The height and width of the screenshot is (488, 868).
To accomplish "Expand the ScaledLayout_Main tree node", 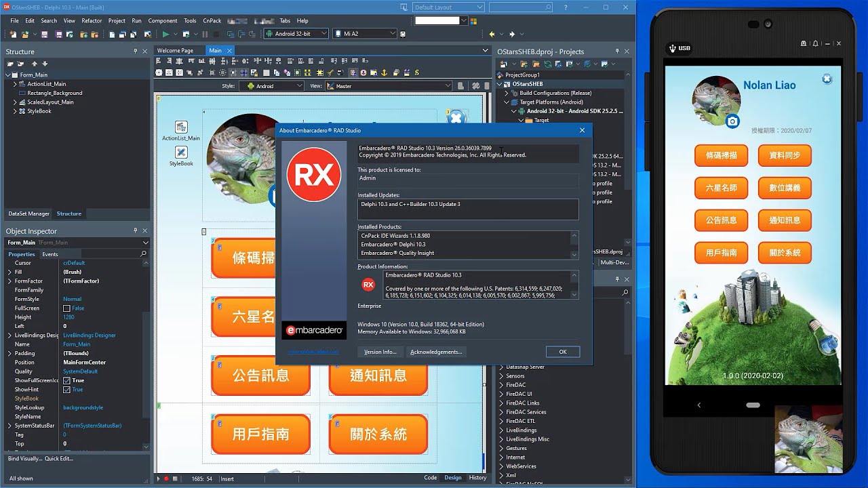I will (x=15, y=102).
